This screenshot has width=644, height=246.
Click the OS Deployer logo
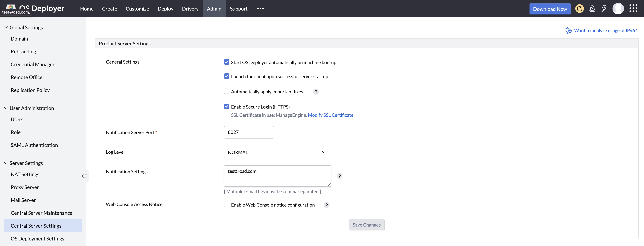point(40,8)
